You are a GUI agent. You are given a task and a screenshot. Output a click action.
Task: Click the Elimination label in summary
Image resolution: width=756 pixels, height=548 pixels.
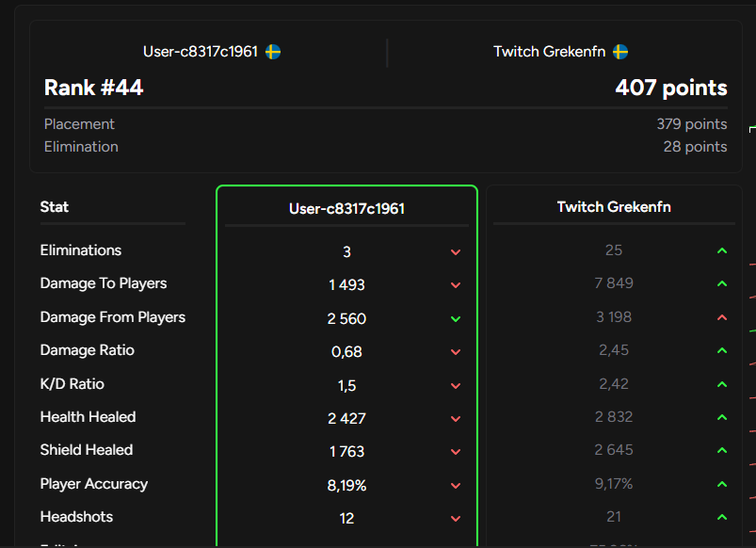point(81,147)
